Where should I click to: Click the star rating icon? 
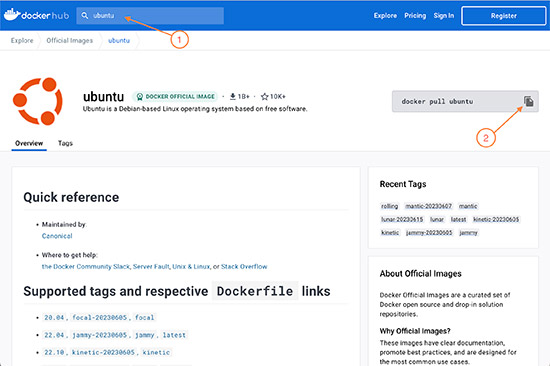pos(264,97)
